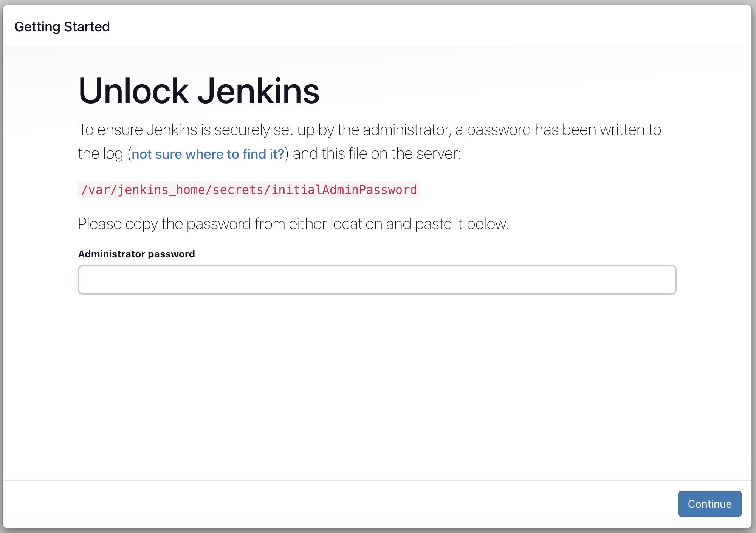Click the 'Unlock Jenkins' heading
This screenshot has height=533, width=756.
pyautogui.click(x=199, y=91)
